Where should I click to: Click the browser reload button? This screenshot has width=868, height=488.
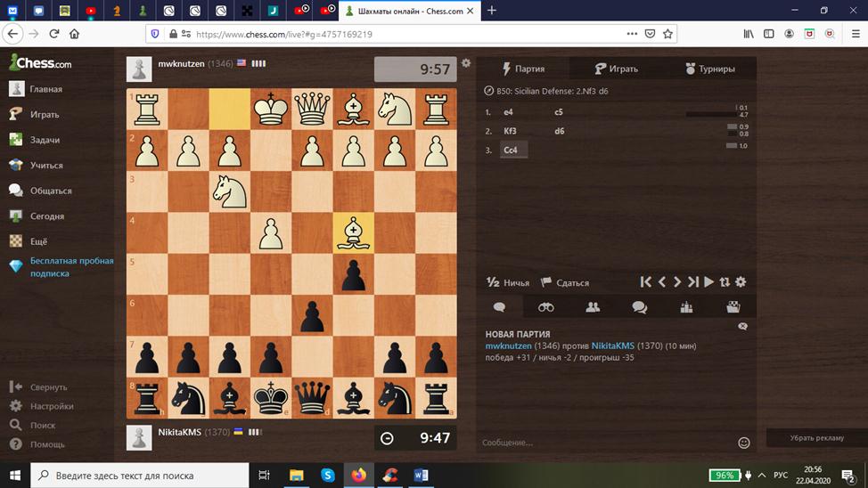[54, 34]
